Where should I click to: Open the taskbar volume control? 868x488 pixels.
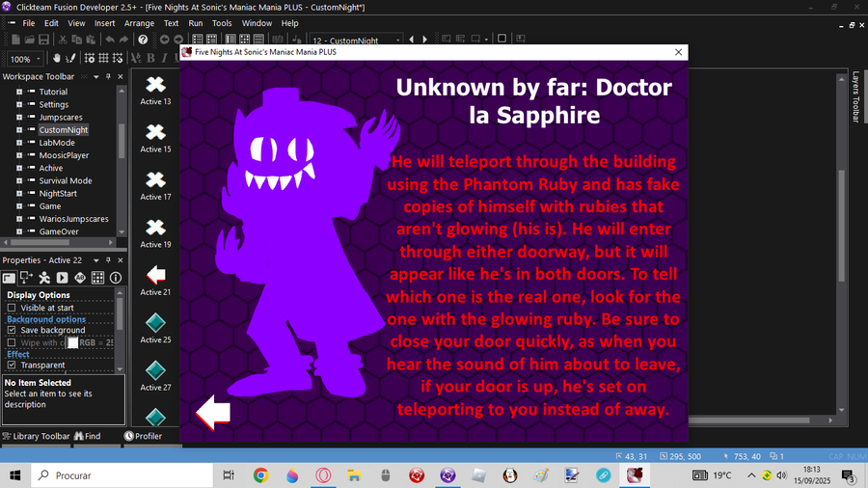point(781,475)
